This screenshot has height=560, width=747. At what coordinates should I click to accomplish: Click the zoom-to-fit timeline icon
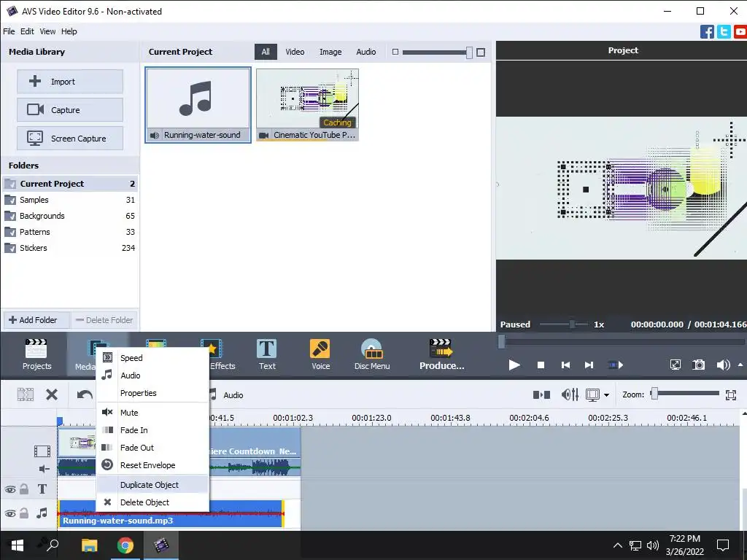730,394
